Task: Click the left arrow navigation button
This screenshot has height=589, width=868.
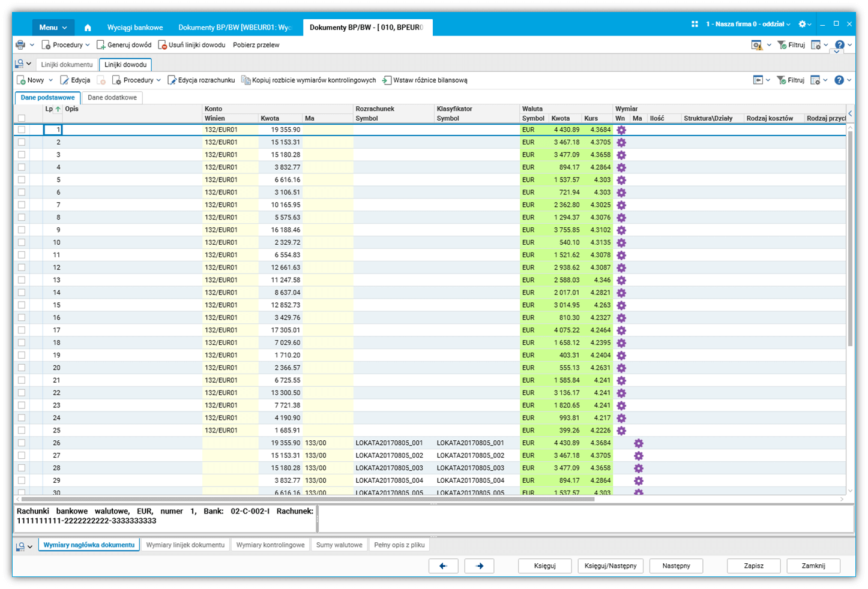Action: pos(443,566)
